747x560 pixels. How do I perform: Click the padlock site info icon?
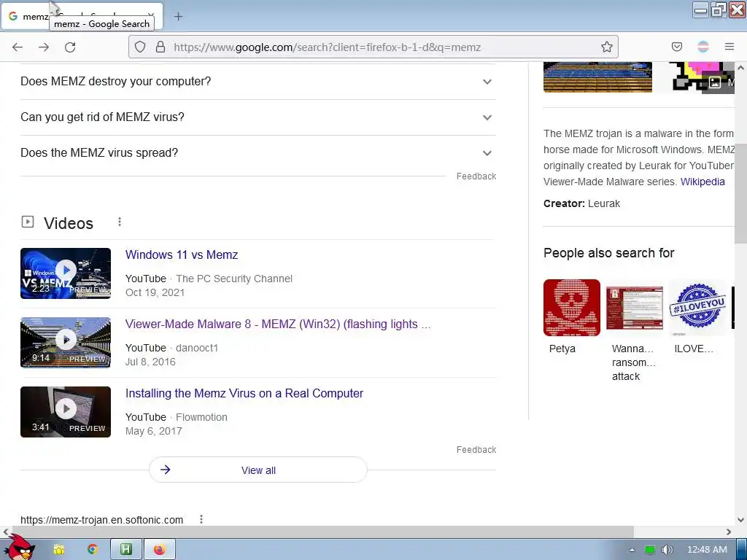click(160, 47)
